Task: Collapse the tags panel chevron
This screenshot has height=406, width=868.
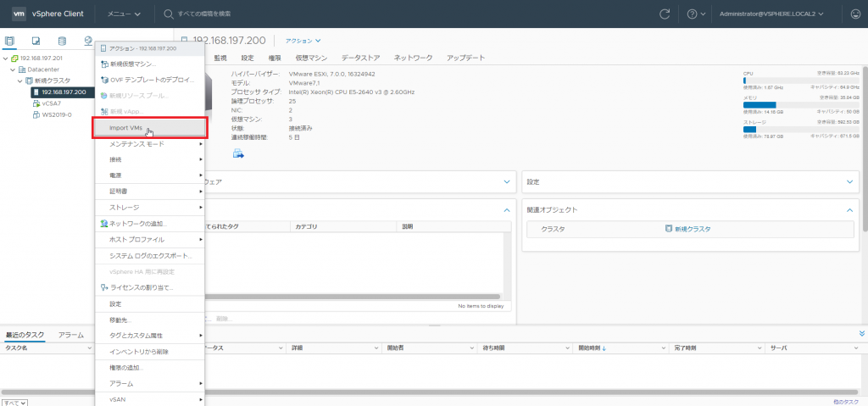Action: click(x=507, y=210)
